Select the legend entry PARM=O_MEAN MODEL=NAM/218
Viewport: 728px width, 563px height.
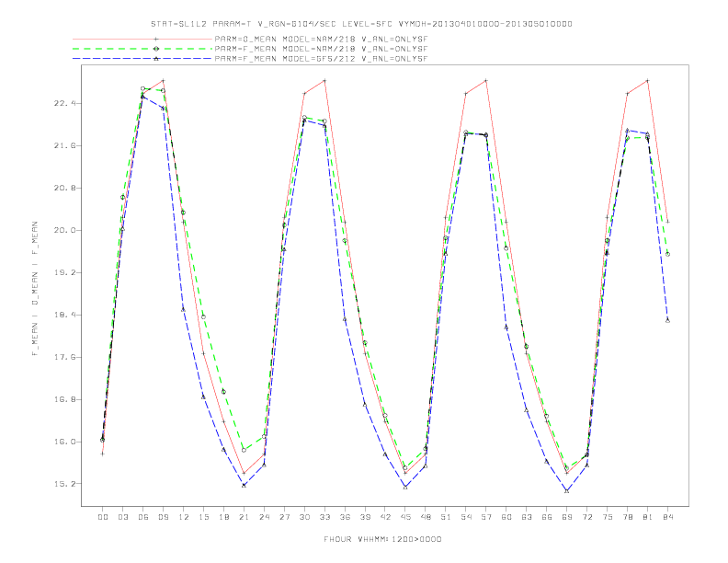(321, 39)
